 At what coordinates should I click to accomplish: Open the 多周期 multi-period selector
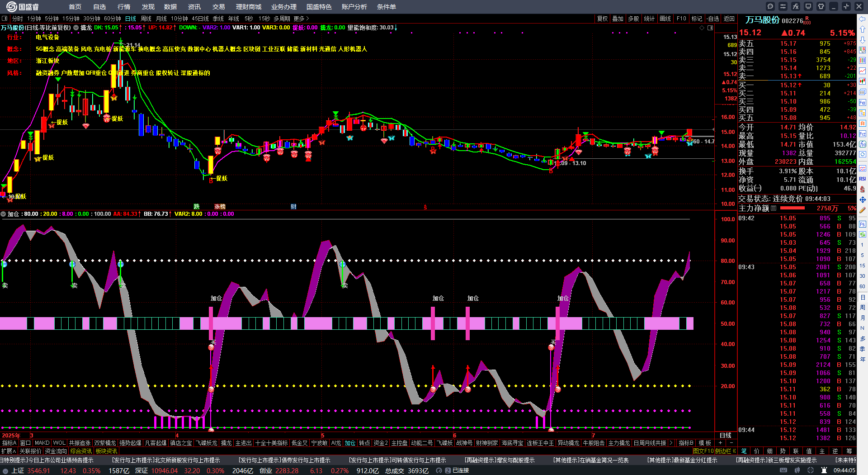(x=282, y=19)
